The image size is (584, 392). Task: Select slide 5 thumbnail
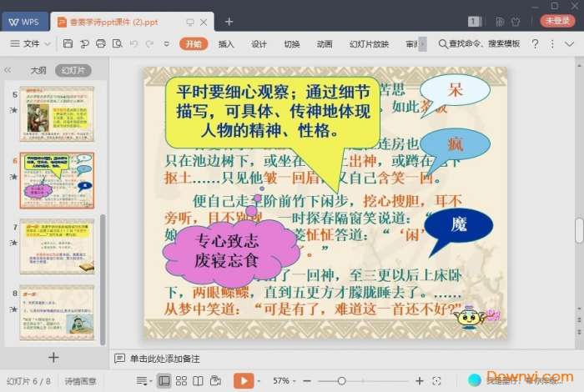[x=57, y=114]
